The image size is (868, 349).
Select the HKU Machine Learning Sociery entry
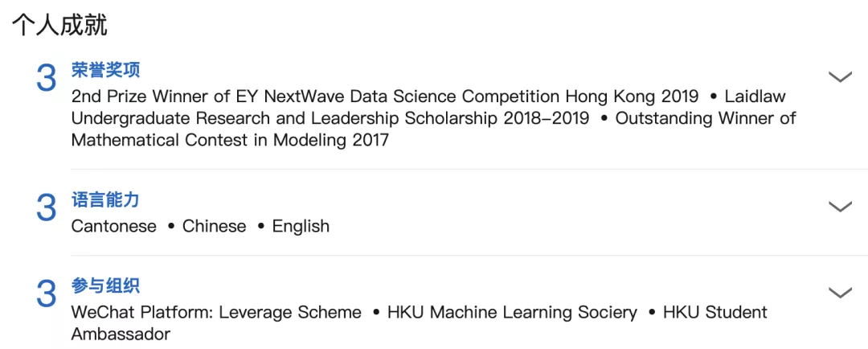(512, 312)
